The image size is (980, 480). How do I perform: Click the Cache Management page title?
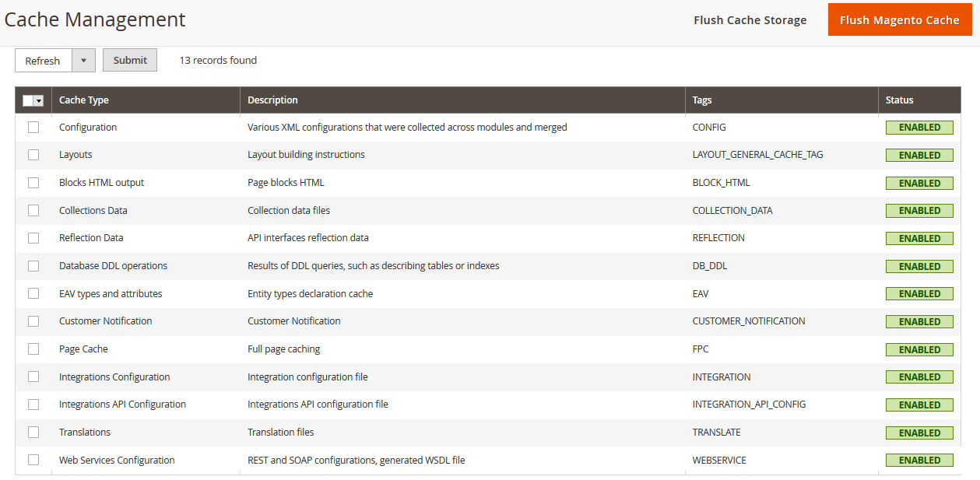95,20
